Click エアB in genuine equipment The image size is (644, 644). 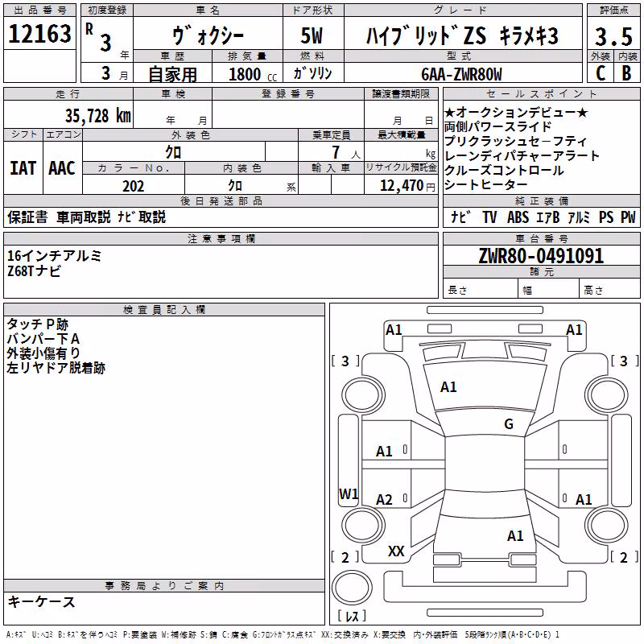548,217
